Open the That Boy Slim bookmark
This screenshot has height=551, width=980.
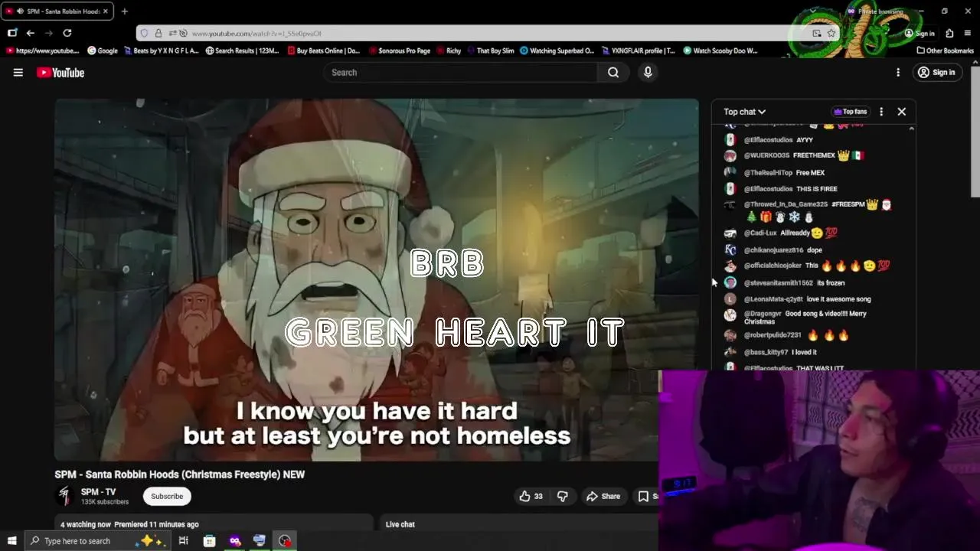click(491, 51)
